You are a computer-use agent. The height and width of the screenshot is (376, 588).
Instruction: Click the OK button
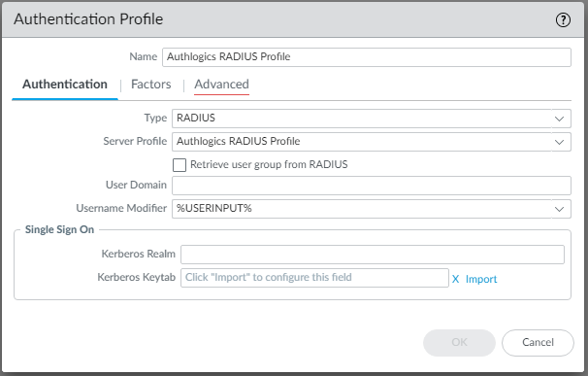(459, 342)
